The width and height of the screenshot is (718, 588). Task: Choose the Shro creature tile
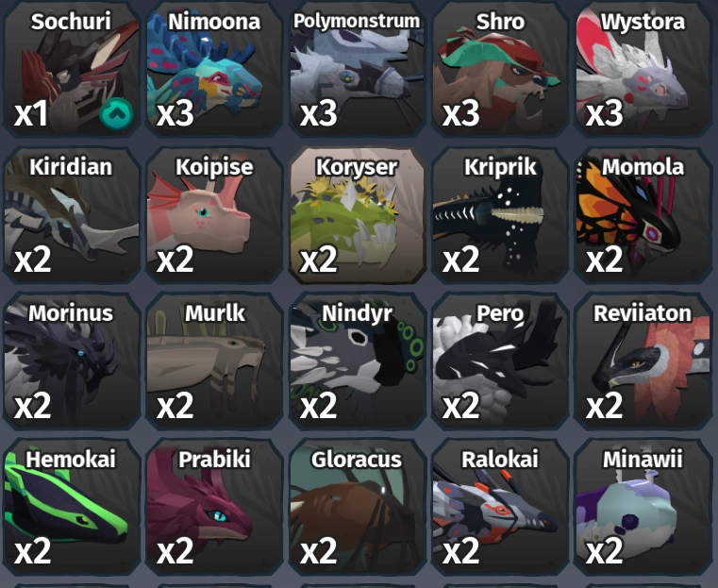[x=500, y=69]
